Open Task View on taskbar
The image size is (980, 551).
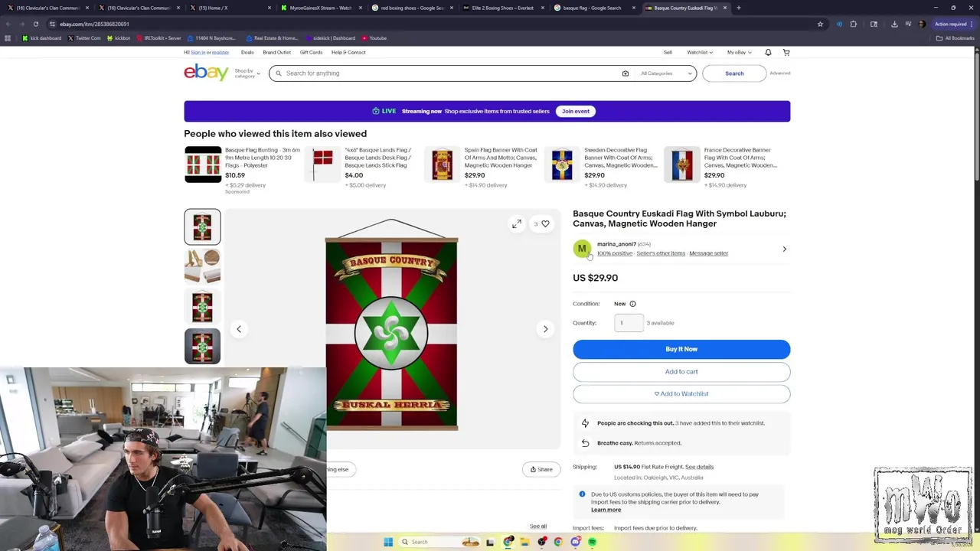(490, 542)
